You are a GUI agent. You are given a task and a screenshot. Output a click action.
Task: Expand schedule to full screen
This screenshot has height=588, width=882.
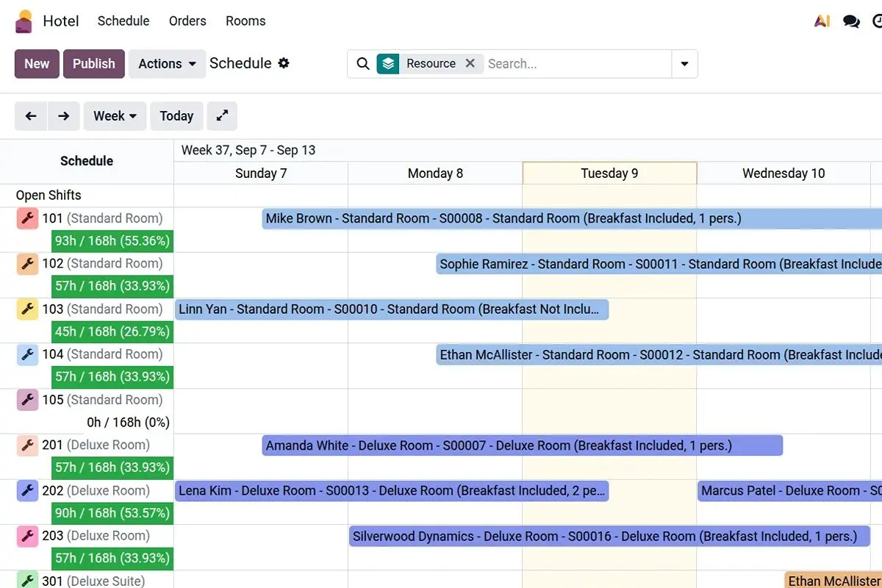click(x=222, y=116)
